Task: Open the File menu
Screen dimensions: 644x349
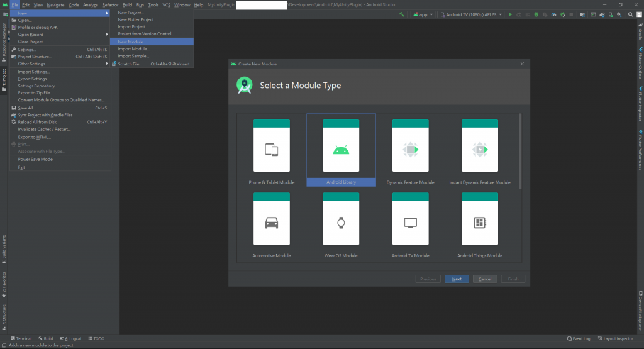Action: tap(15, 5)
